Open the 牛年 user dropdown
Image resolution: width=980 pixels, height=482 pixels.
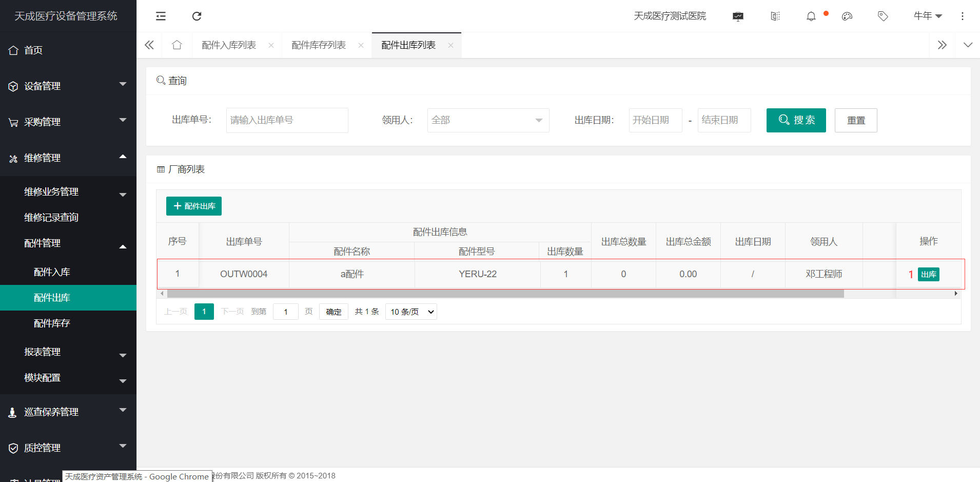click(928, 16)
